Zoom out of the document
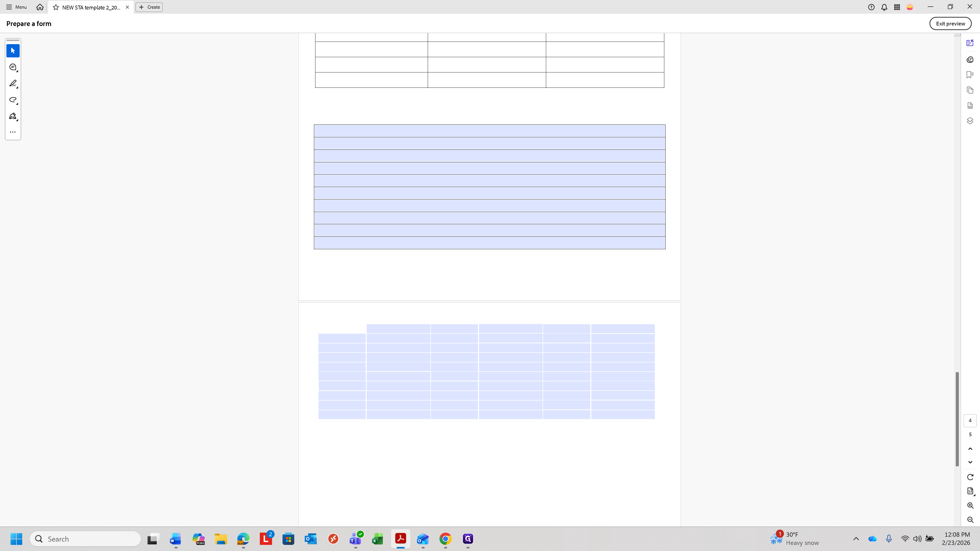The height and width of the screenshot is (551, 980). click(x=970, y=520)
